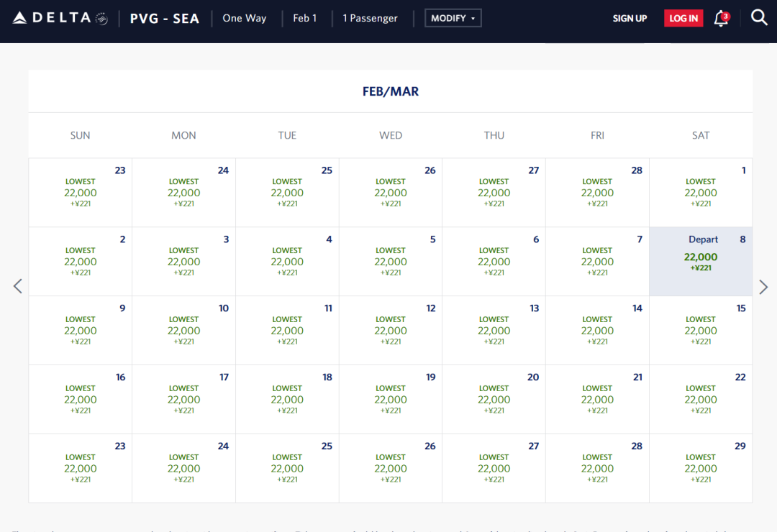Choose the fare on Friday 21

click(x=597, y=399)
